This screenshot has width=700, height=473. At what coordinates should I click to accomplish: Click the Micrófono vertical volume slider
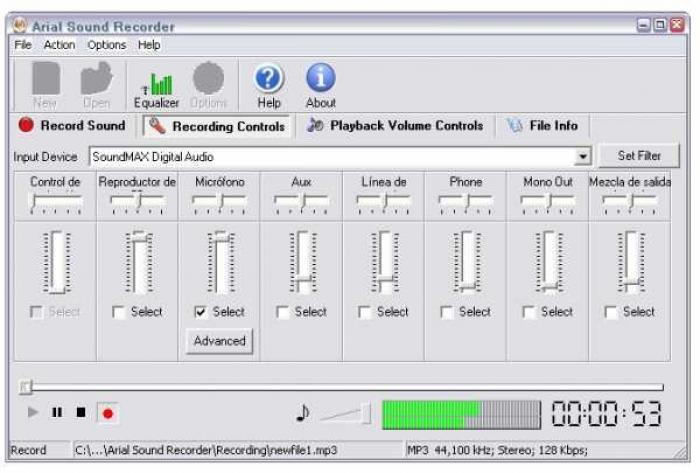(x=220, y=262)
